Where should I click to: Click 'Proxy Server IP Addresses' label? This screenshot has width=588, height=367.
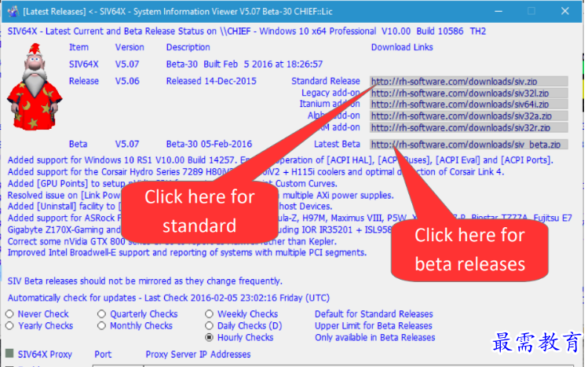tap(198, 354)
